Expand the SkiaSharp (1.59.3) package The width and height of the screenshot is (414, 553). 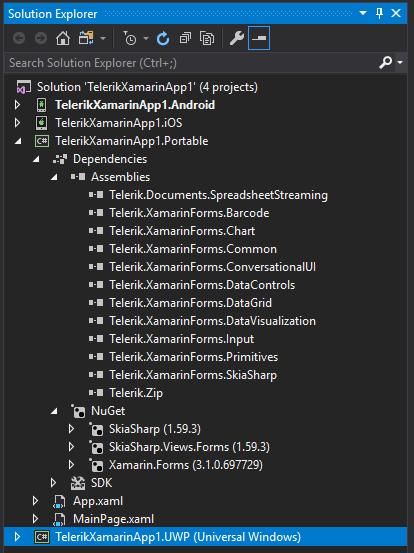[x=72, y=429]
